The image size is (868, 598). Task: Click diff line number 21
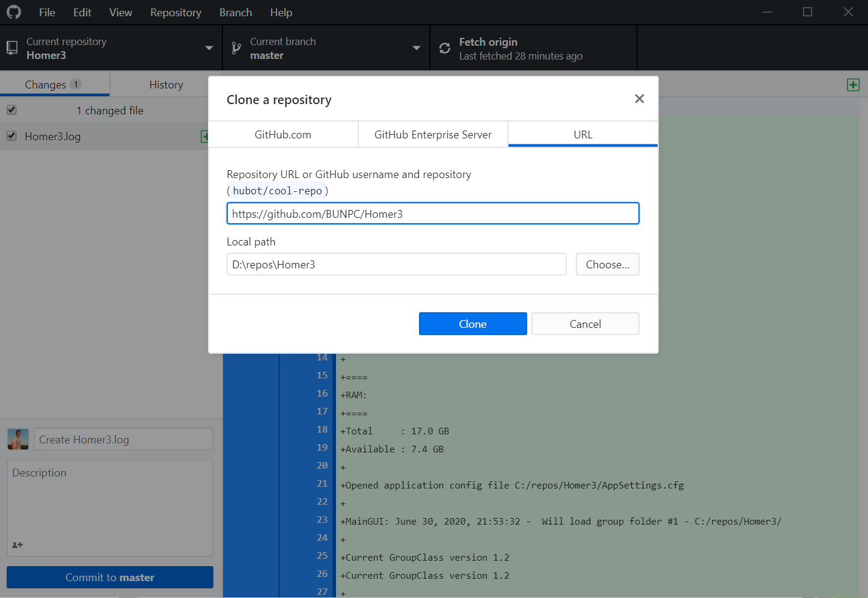coord(322,484)
